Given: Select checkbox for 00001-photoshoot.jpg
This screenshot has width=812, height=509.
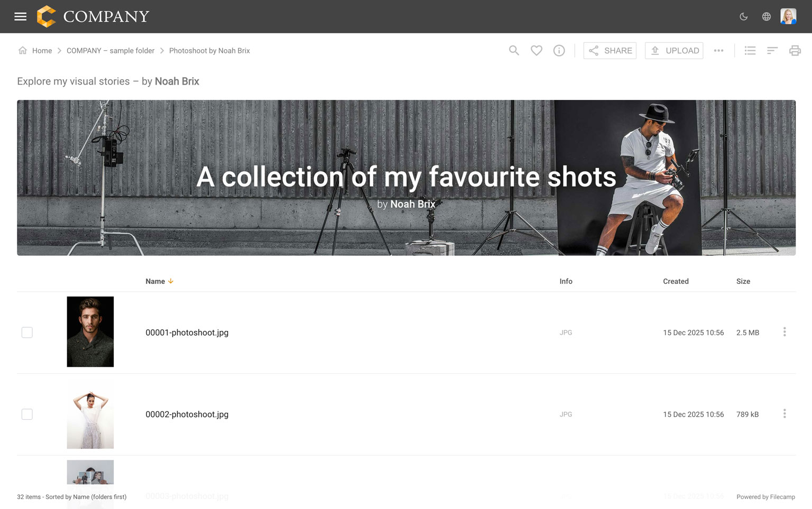Looking at the screenshot, I should (27, 332).
